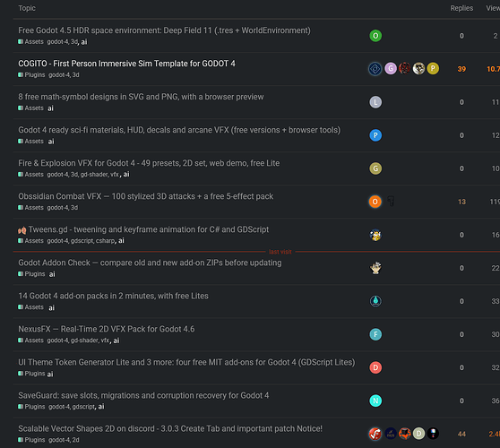Image resolution: width=500 pixels, height=448 pixels.
Task: Open COGITO First Person Immersive Sim topic
Action: click(x=126, y=64)
